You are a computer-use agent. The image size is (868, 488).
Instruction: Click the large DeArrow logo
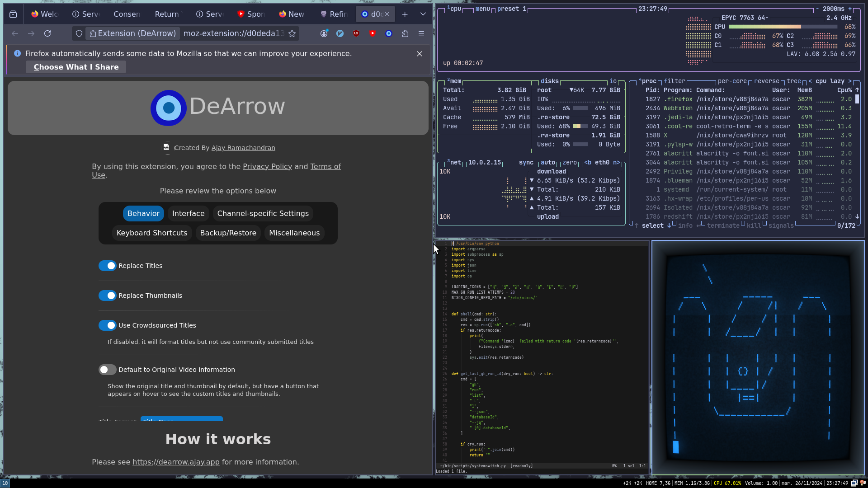[x=169, y=108]
